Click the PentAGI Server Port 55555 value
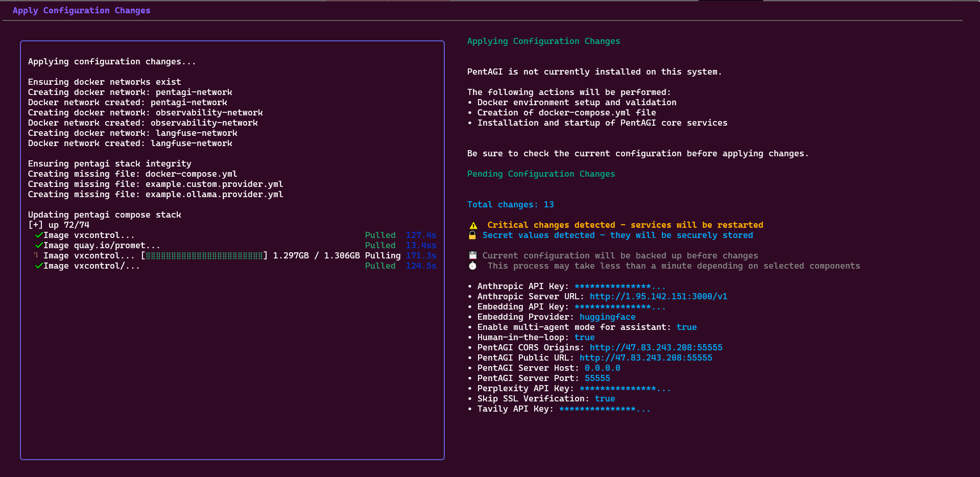 point(597,378)
